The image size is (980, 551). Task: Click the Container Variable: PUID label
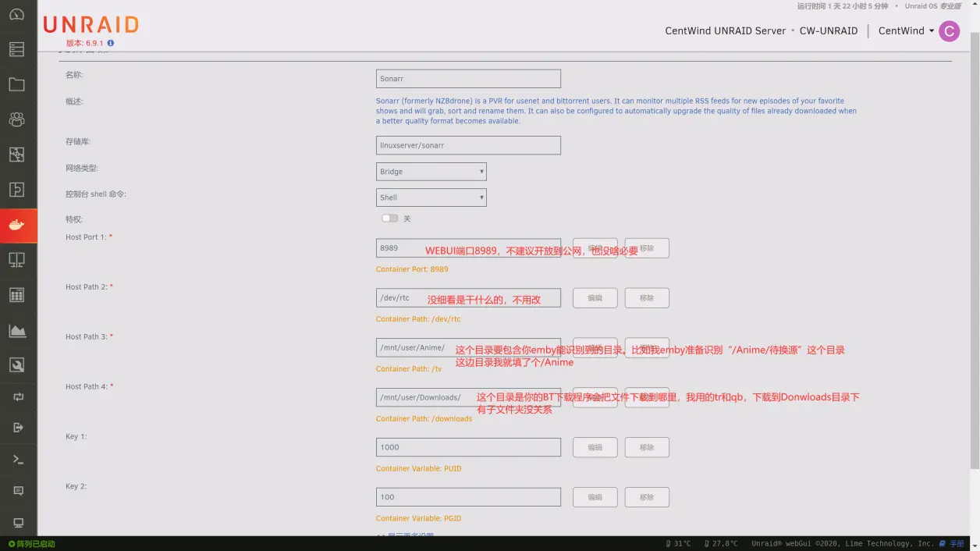[418, 469]
